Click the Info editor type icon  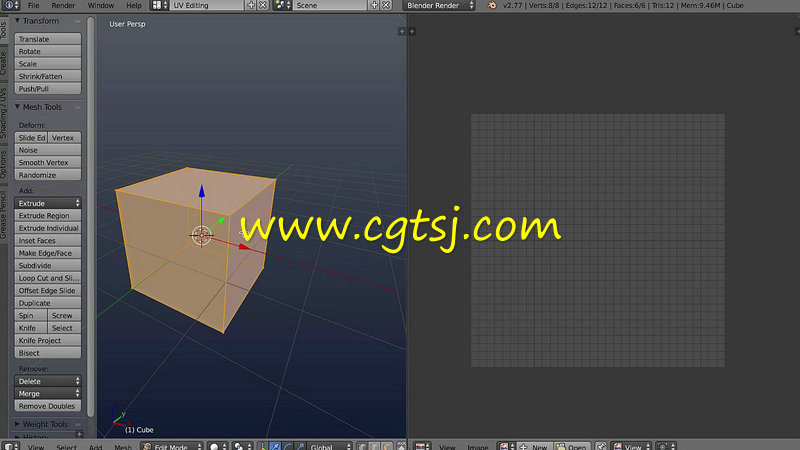pyautogui.click(x=10, y=5)
